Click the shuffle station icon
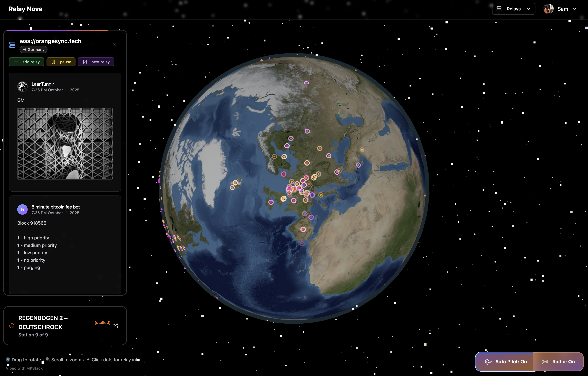 [116, 326]
